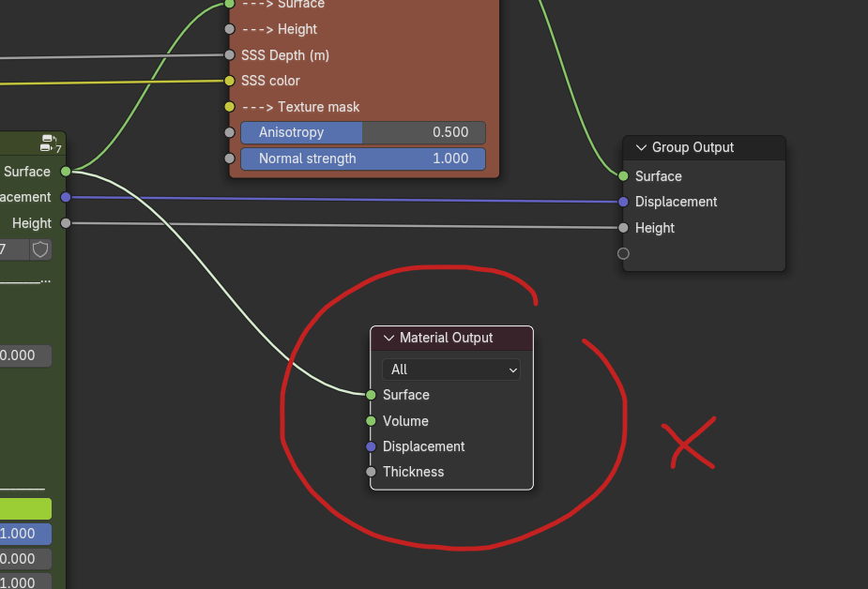Click the SSS Depth (m) input socket

point(229,55)
